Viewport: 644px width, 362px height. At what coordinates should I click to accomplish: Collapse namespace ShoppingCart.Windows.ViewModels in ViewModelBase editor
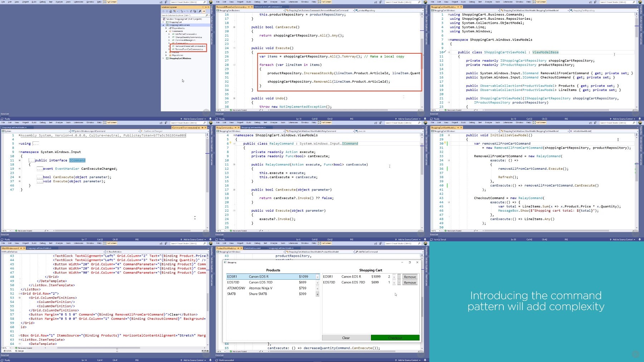449,40
